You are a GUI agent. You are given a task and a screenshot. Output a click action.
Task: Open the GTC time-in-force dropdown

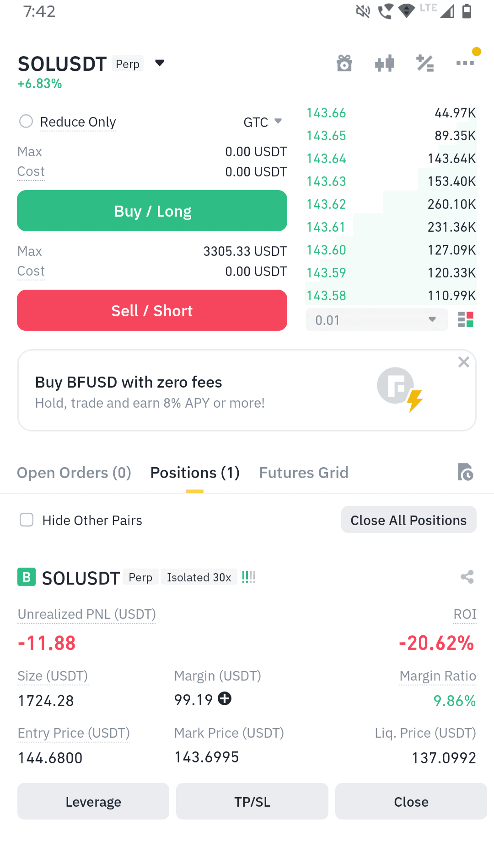pyautogui.click(x=263, y=122)
